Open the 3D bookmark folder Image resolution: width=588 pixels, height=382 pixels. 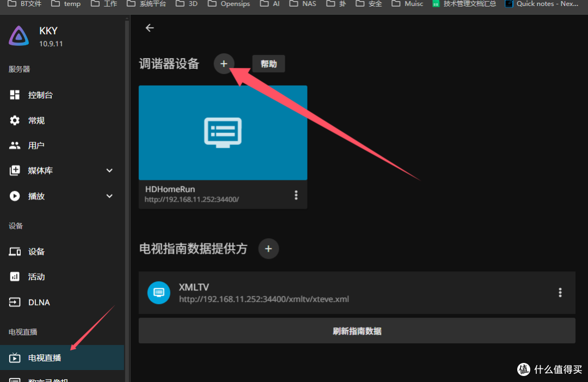pos(187,4)
